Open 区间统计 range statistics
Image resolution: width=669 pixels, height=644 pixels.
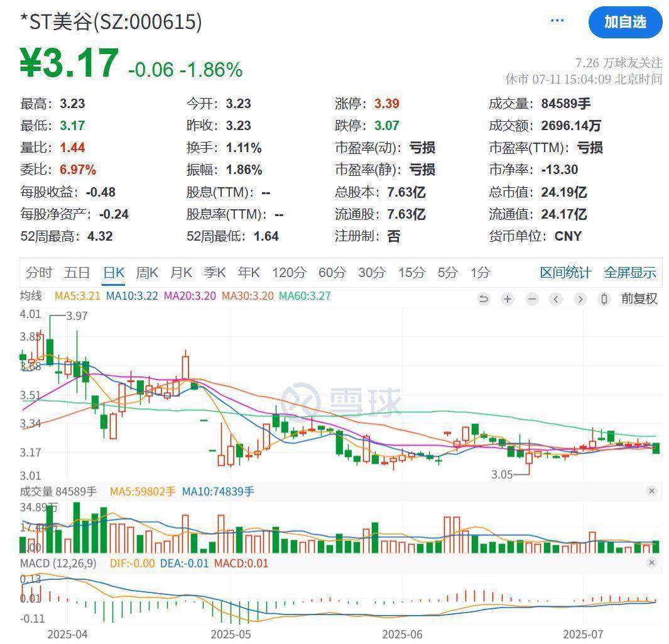pos(565,272)
